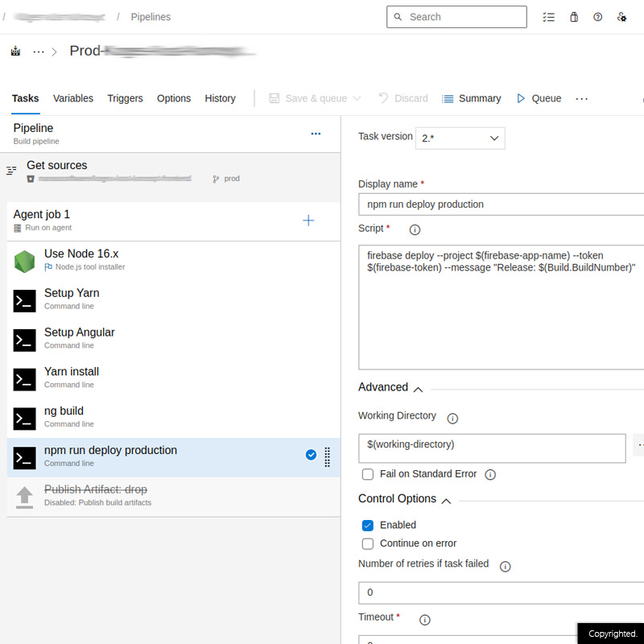Viewport: 644px width, 644px height.
Task: Open user settings icon in header
Action: point(621,17)
